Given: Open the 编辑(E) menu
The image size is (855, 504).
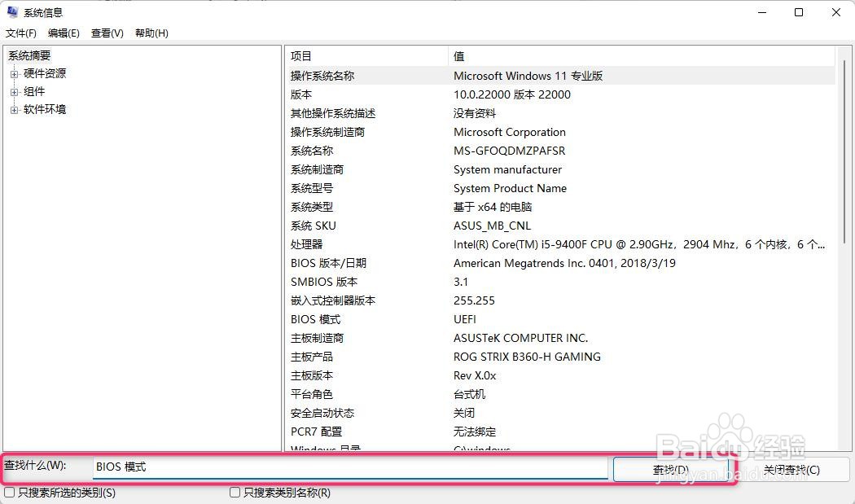Looking at the screenshot, I should (x=64, y=33).
